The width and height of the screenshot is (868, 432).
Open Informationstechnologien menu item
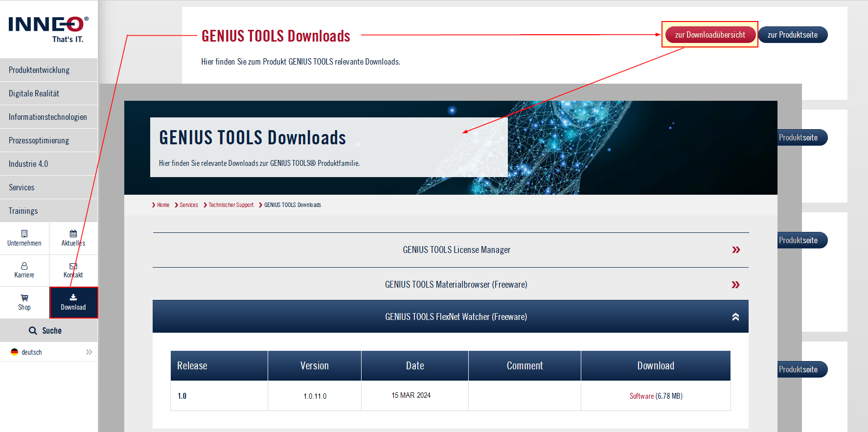click(48, 117)
